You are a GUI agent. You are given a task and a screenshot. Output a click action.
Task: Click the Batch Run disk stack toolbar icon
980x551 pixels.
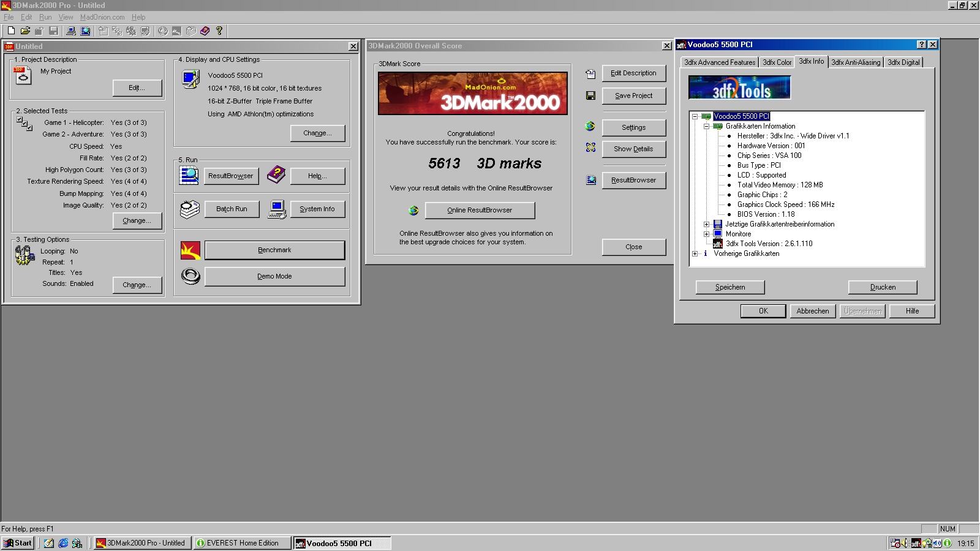tap(191, 31)
